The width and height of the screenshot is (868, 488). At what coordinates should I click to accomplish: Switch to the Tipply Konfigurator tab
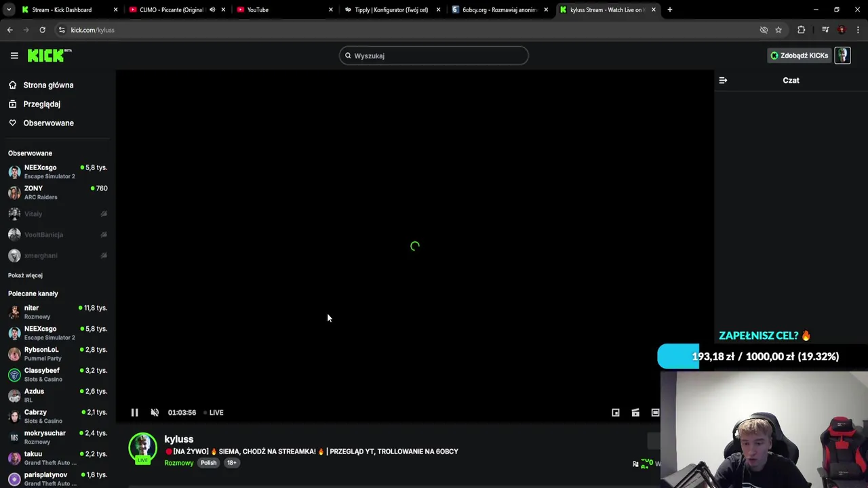391,9
